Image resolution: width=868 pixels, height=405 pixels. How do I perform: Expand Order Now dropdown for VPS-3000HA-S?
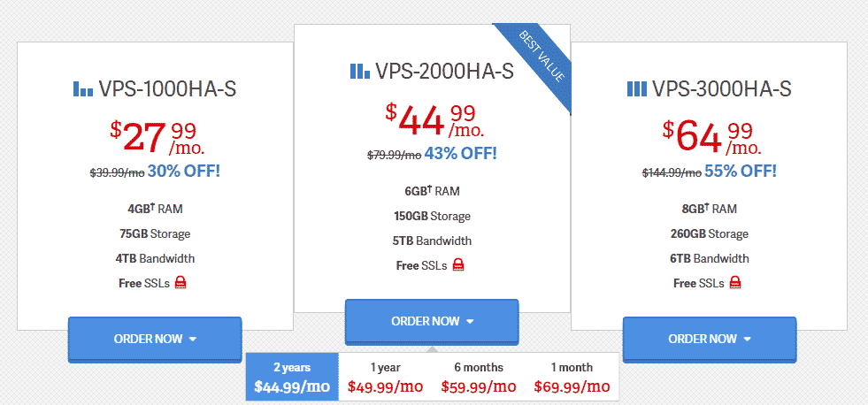point(710,339)
